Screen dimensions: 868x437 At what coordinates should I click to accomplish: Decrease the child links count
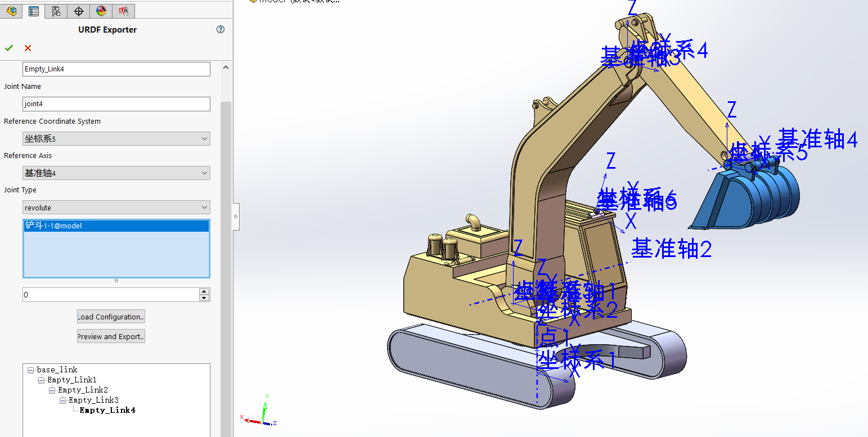[x=204, y=298]
